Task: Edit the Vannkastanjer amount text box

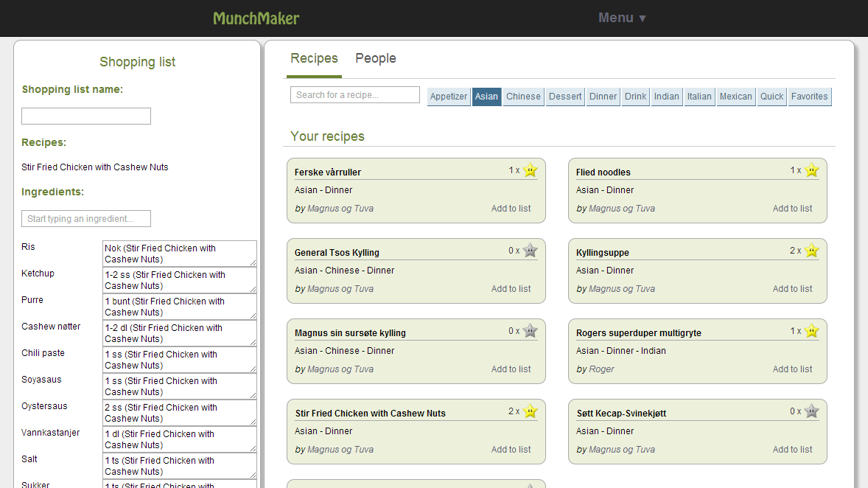Action: point(180,440)
